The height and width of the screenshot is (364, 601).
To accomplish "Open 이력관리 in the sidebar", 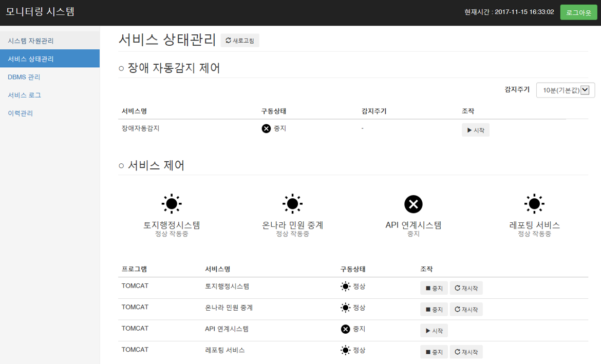I will point(50,113).
